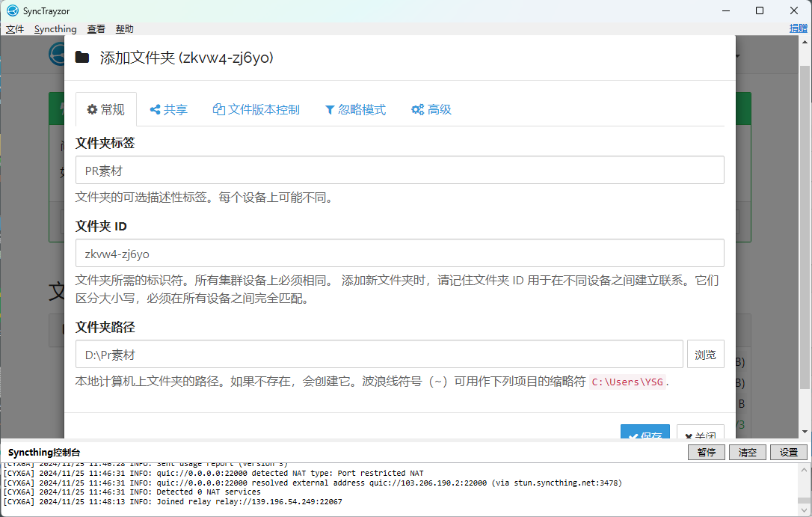Click the 文件夹路径 input field
The image size is (812, 517).
(x=379, y=355)
